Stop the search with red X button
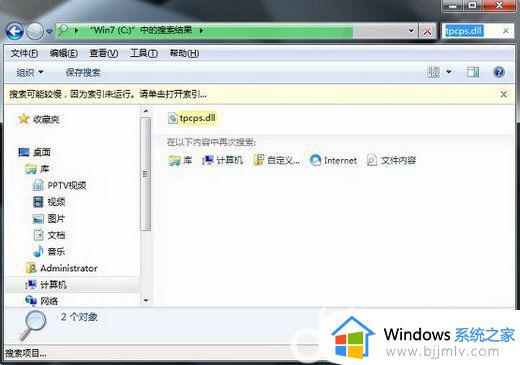Screen dimensions: 520x365 tap(427, 31)
